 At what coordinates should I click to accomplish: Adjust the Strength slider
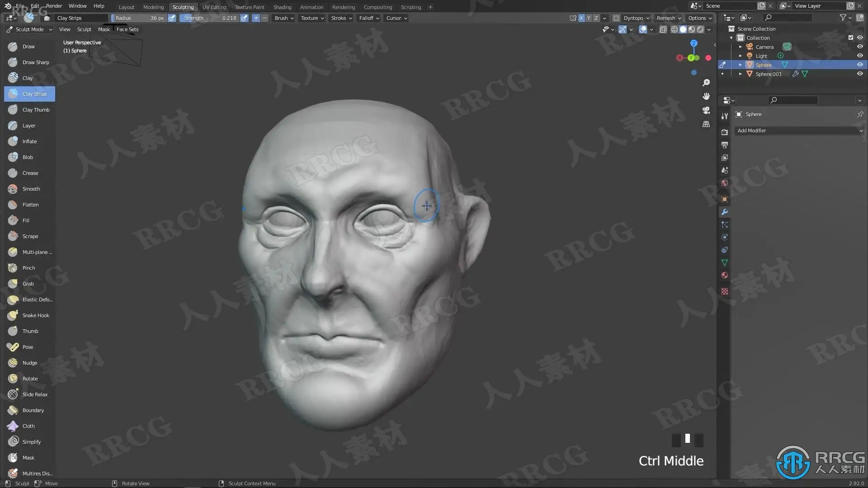tap(209, 18)
